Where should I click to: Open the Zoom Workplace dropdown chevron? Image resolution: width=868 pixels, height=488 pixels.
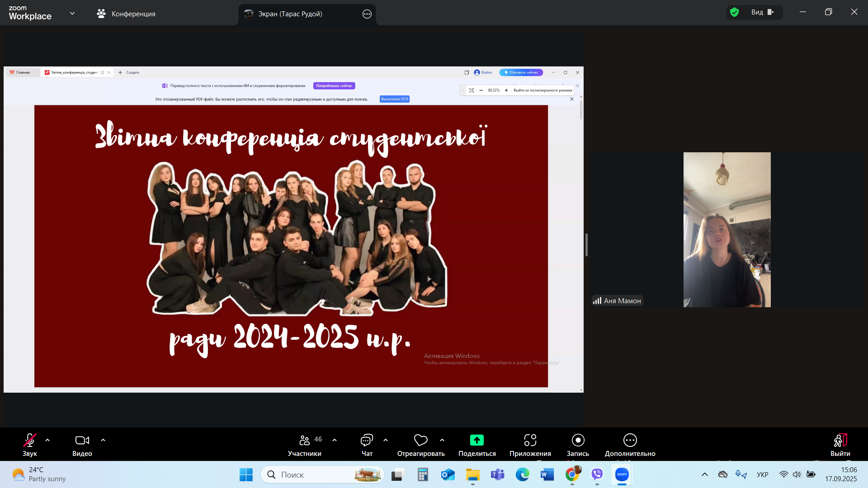coord(72,13)
